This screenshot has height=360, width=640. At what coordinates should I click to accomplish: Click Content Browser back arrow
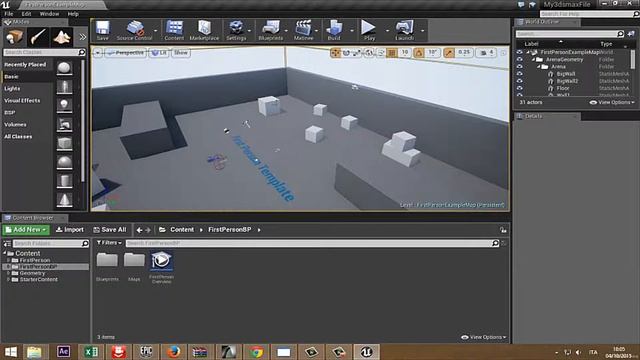pos(139,230)
